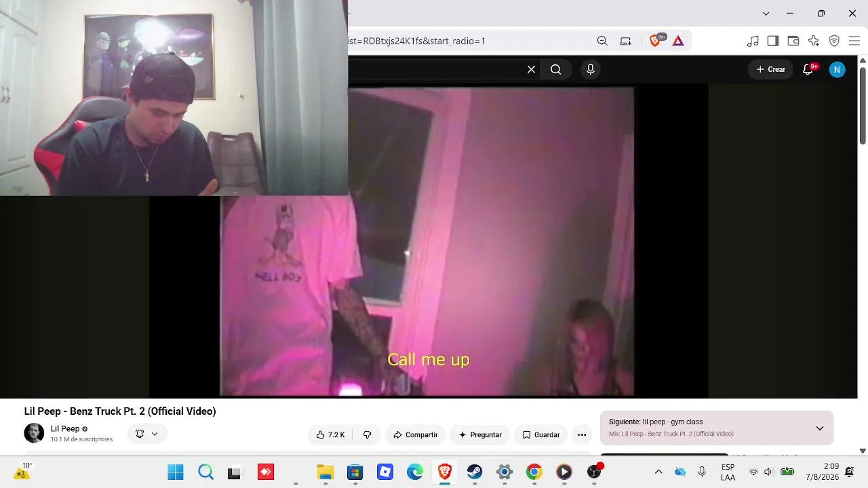Click the address bar URL text
The height and width of the screenshot is (488, 868).
(416, 41)
